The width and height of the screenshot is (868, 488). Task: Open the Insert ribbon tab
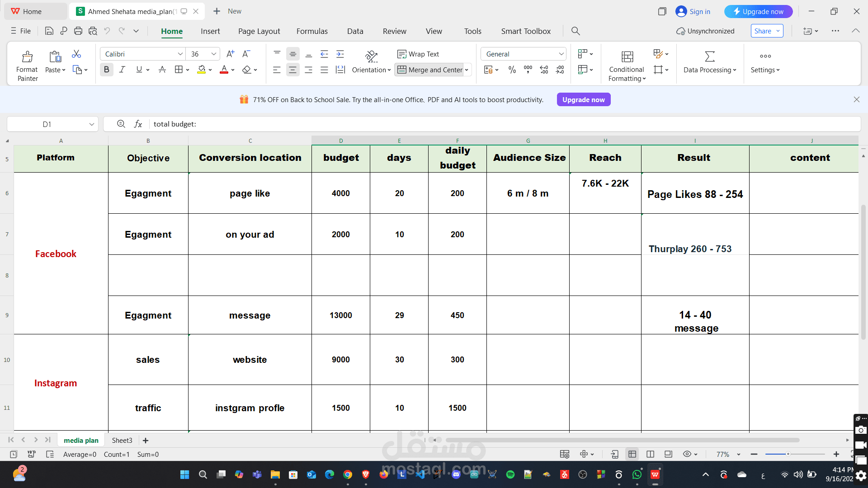tap(210, 31)
